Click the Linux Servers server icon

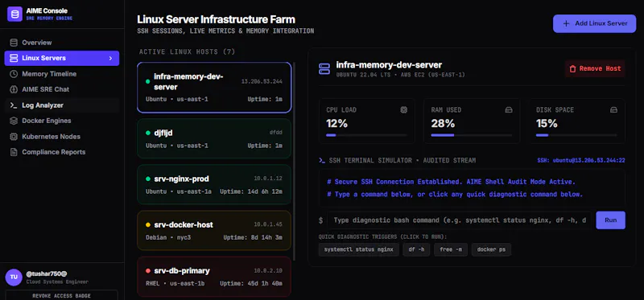point(14,58)
